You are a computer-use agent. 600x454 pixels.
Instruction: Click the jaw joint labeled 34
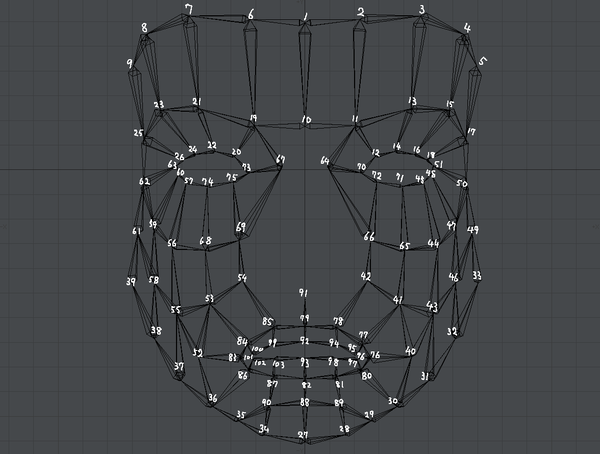tap(264, 429)
